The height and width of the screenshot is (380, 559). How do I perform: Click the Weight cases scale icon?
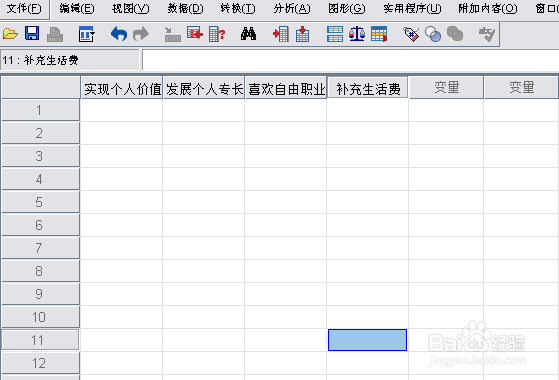click(x=357, y=34)
